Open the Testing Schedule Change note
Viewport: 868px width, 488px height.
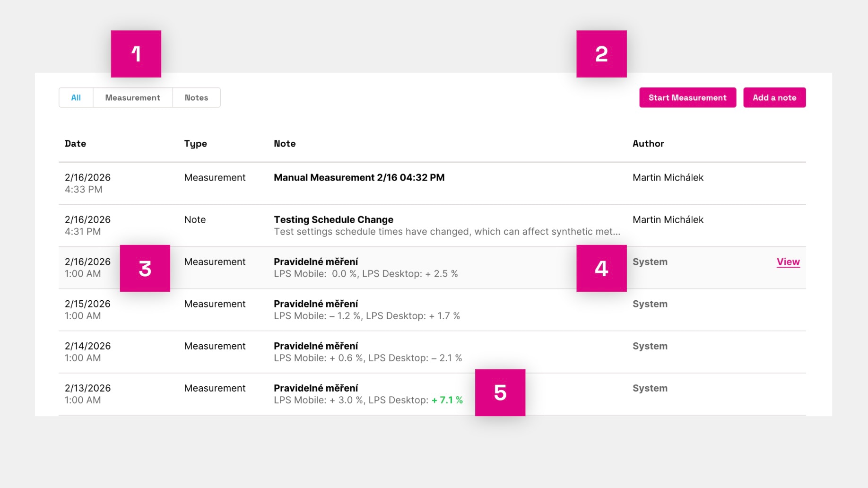[333, 220]
